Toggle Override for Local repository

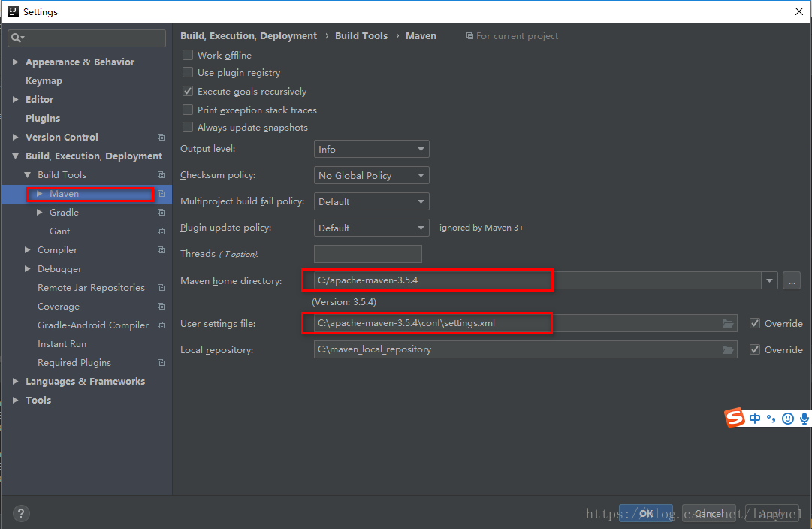pos(754,349)
